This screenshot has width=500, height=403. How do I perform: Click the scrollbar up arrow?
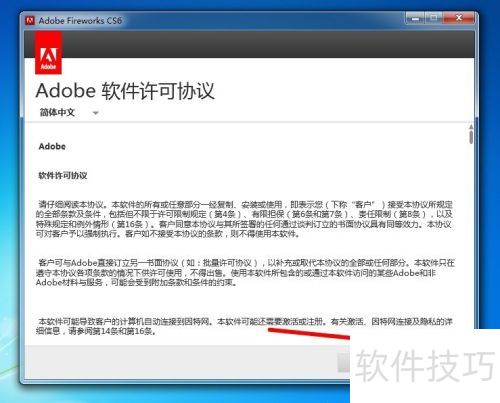[x=471, y=127]
